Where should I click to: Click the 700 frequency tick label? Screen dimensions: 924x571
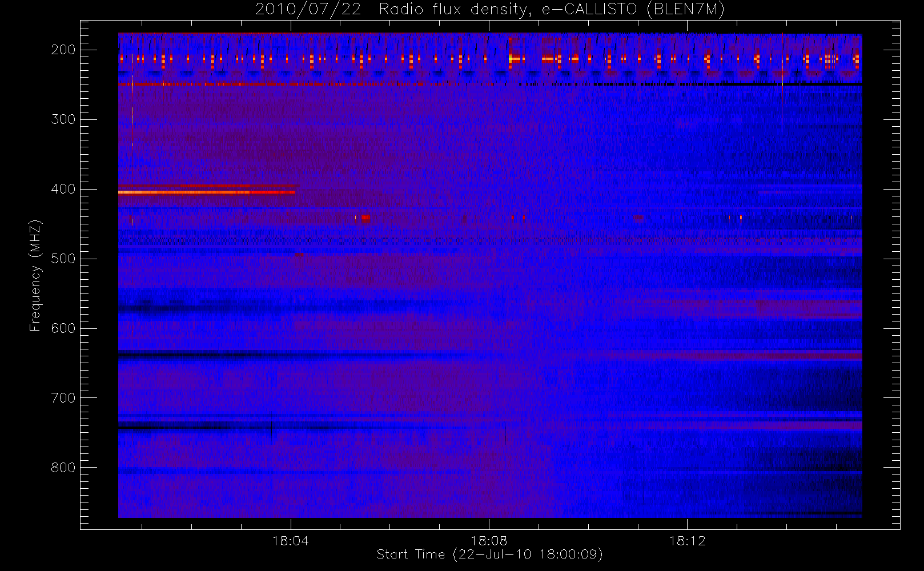click(63, 398)
